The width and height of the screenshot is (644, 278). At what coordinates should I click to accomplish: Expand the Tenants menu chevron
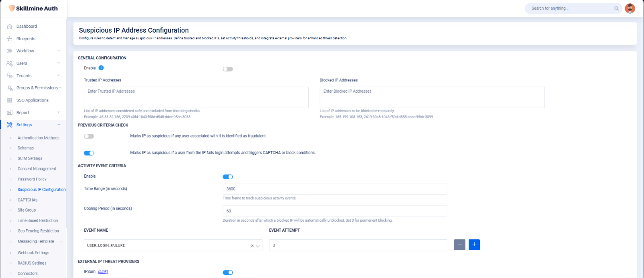pos(59,75)
